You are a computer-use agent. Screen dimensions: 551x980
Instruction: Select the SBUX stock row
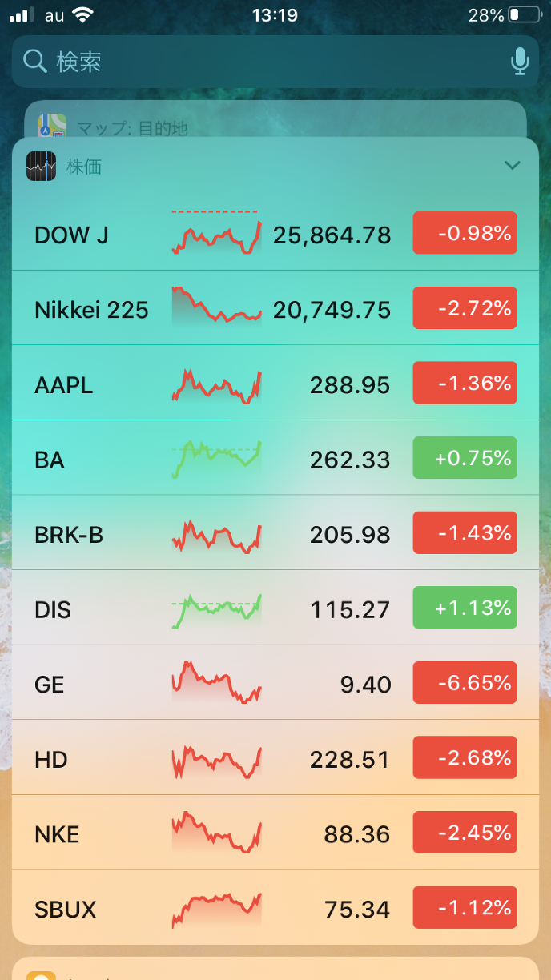[x=275, y=908]
